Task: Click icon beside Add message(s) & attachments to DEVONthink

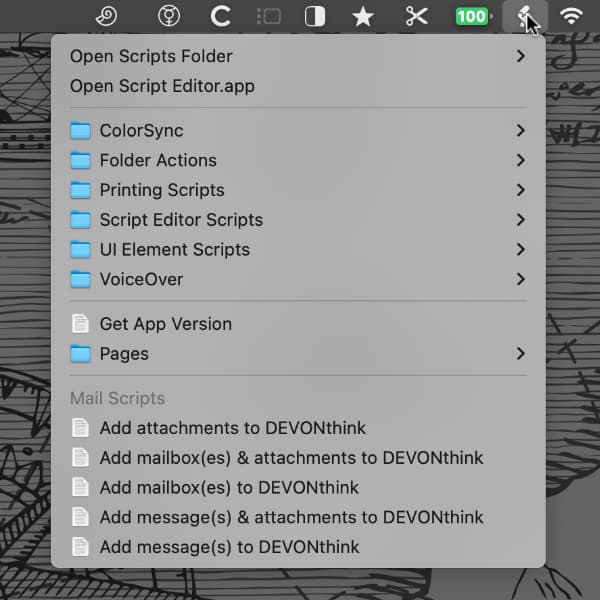Action: [80, 517]
